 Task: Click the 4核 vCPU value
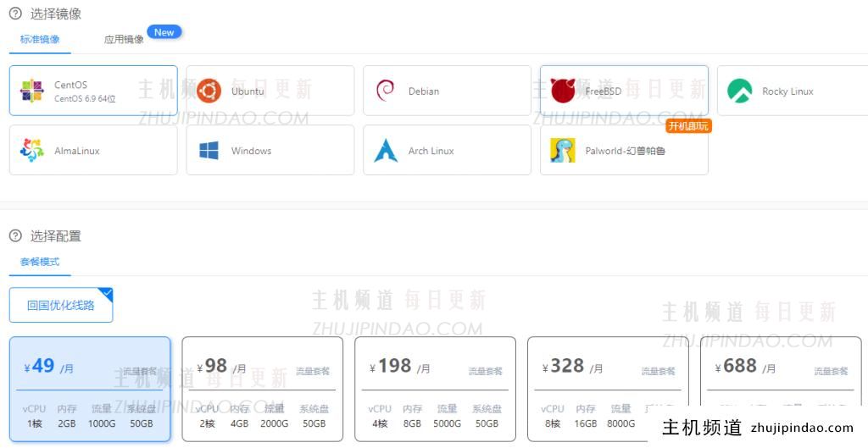pos(380,423)
